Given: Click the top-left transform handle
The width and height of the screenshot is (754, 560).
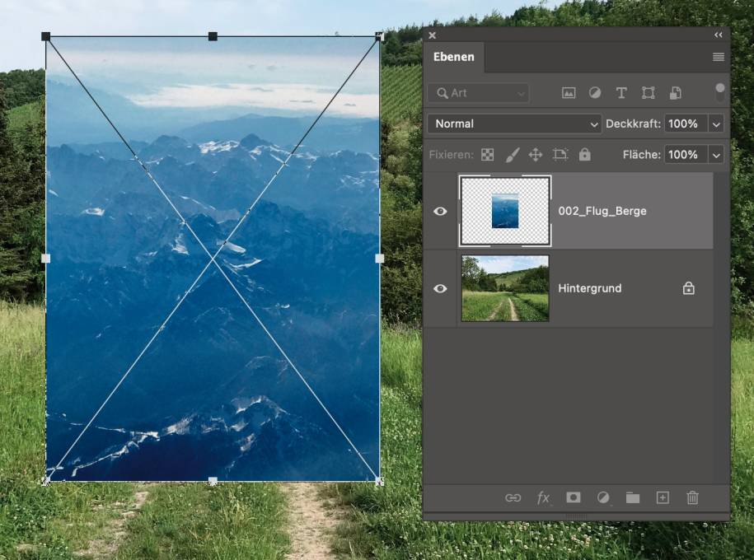Looking at the screenshot, I should [x=46, y=36].
